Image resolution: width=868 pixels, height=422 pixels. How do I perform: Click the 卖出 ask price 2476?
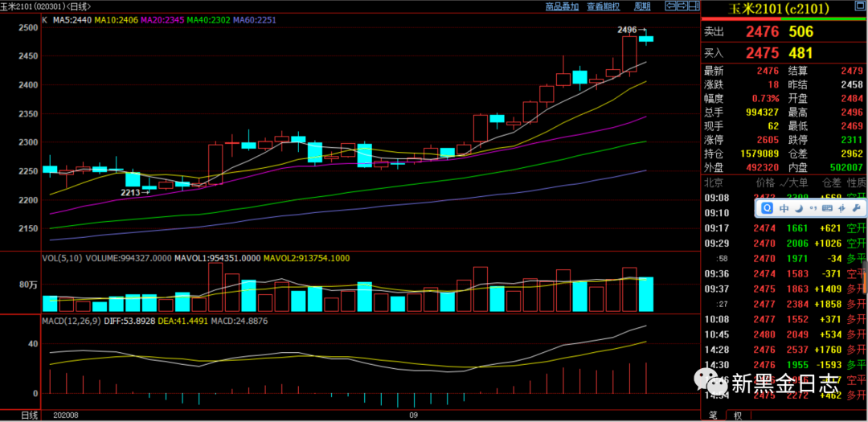762,32
